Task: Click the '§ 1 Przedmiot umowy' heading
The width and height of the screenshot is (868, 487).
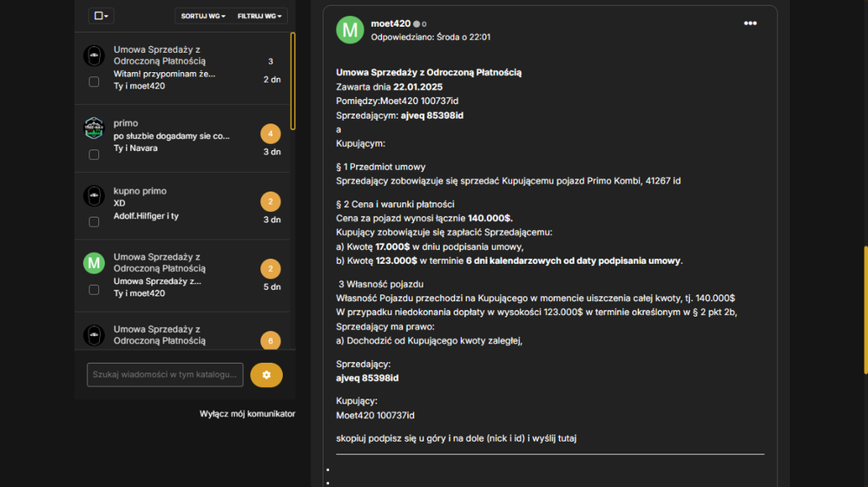Action: coord(381,167)
